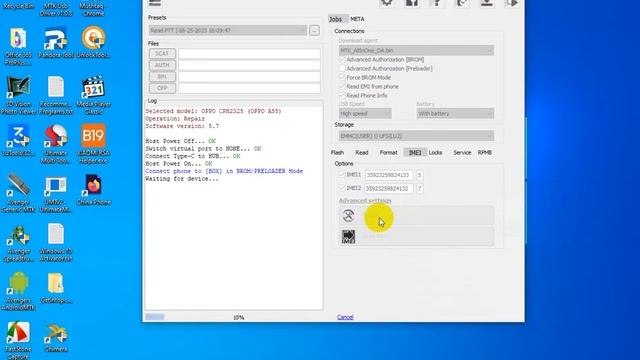The width and height of the screenshot is (640, 360).
Task: Open the Getintopc zip folder icon
Action: pos(56,288)
